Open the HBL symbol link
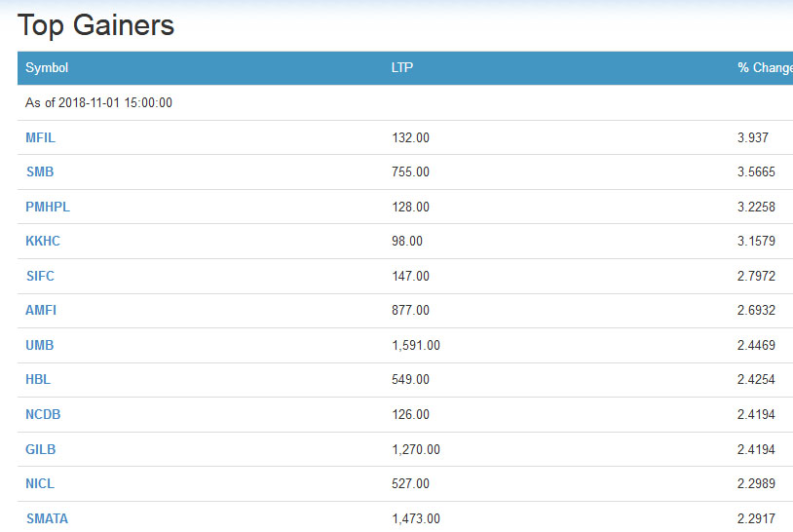The image size is (793, 532). click(38, 379)
